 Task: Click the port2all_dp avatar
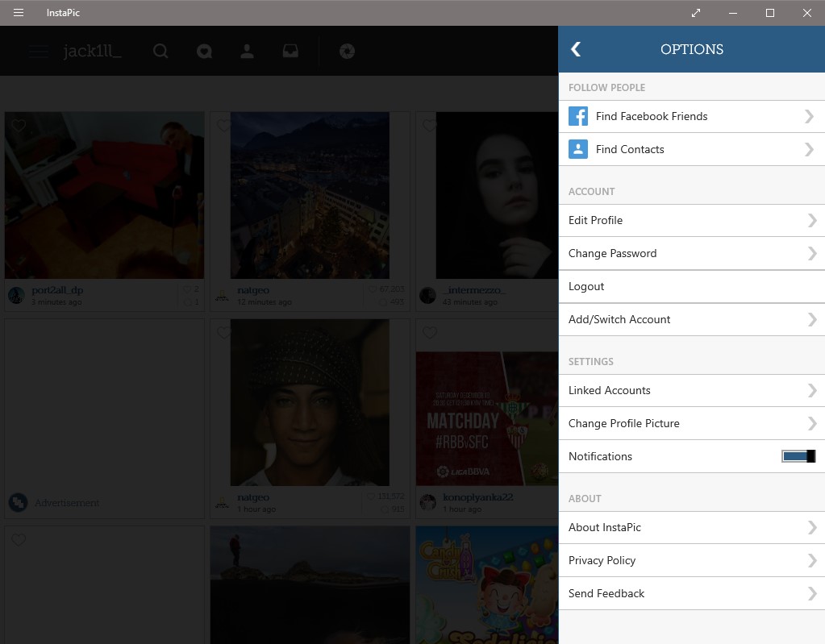click(x=16, y=296)
